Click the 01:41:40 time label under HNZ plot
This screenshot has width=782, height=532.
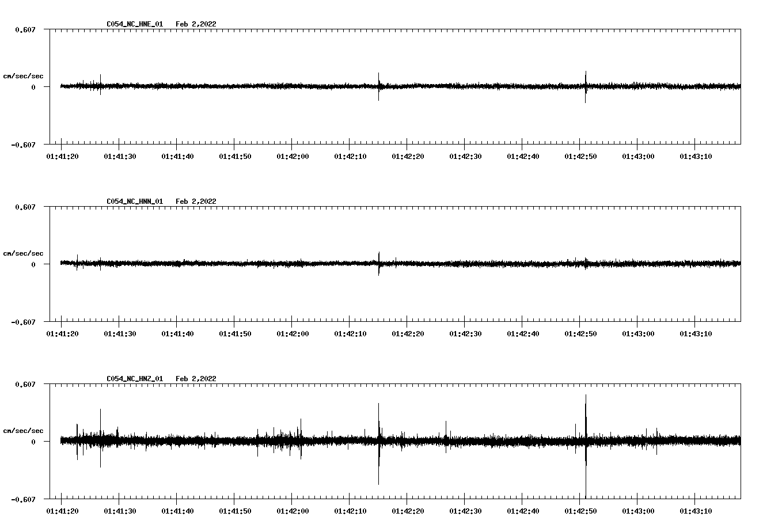click(x=177, y=511)
